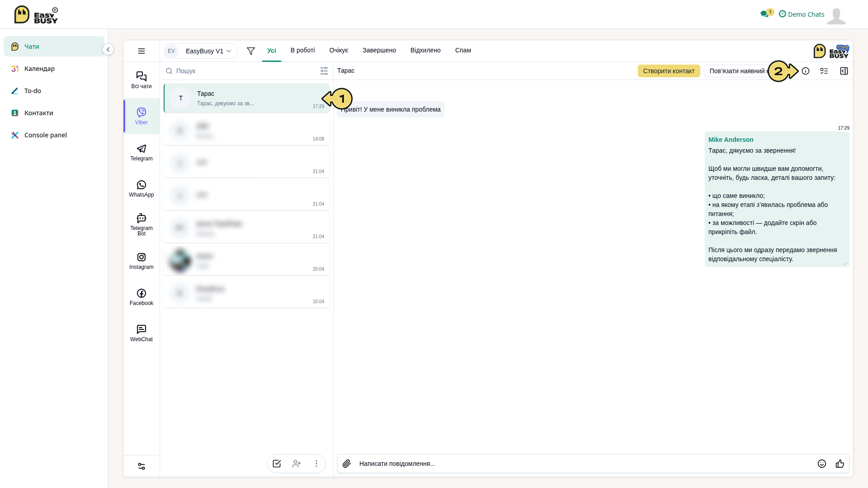
Task: Open the WebChat channel
Action: (x=142, y=333)
